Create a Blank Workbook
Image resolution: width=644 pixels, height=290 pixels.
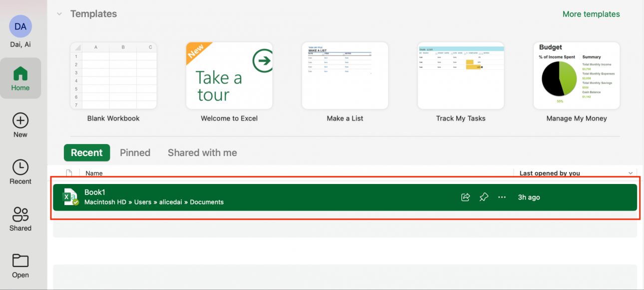coord(113,75)
